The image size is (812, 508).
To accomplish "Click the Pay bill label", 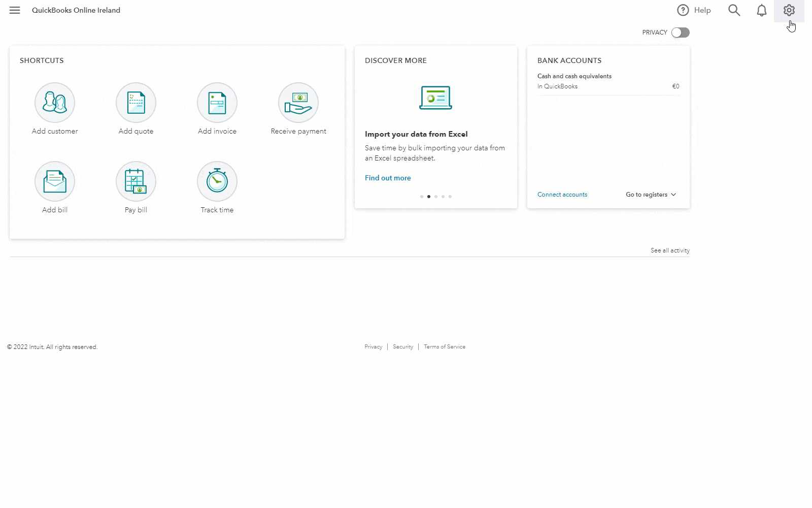I will pos(136,210).
